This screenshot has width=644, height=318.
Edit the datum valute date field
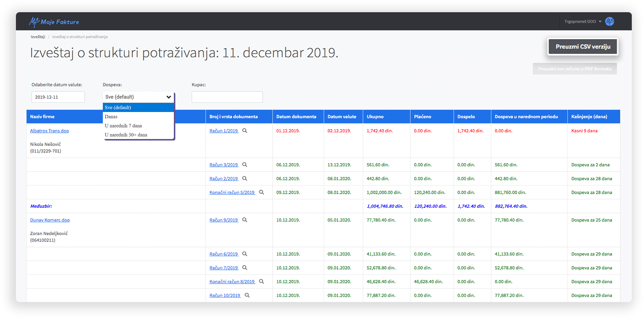click(x=58, y=97)
